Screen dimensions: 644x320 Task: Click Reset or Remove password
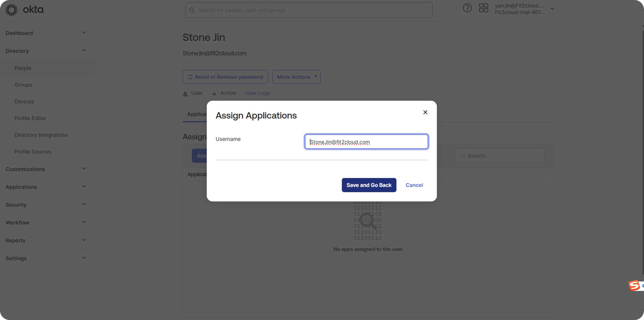pyautogui.click(x=225, y=77)
